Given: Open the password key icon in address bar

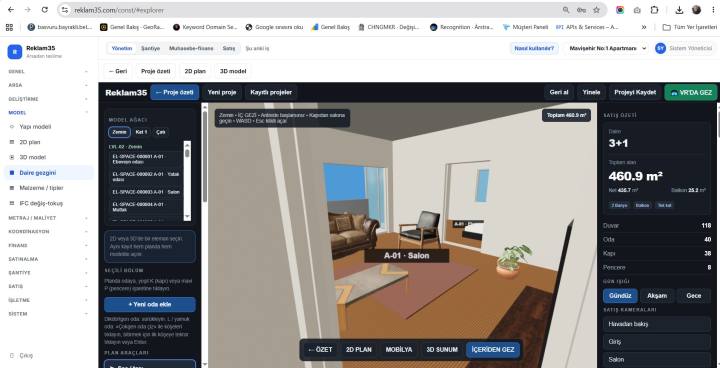Looking at the screenshot, I should pyautogui.click(x=581, y=10).
